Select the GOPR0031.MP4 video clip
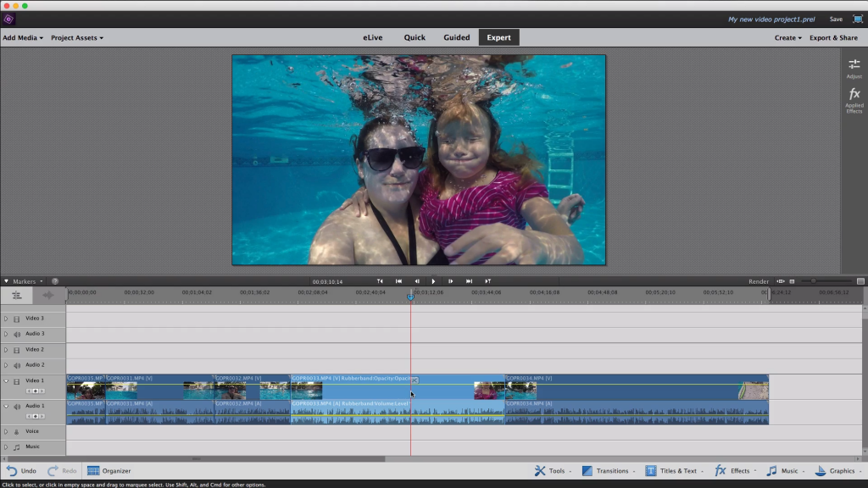Screen dimensions: 868x488 coord(159,387)
